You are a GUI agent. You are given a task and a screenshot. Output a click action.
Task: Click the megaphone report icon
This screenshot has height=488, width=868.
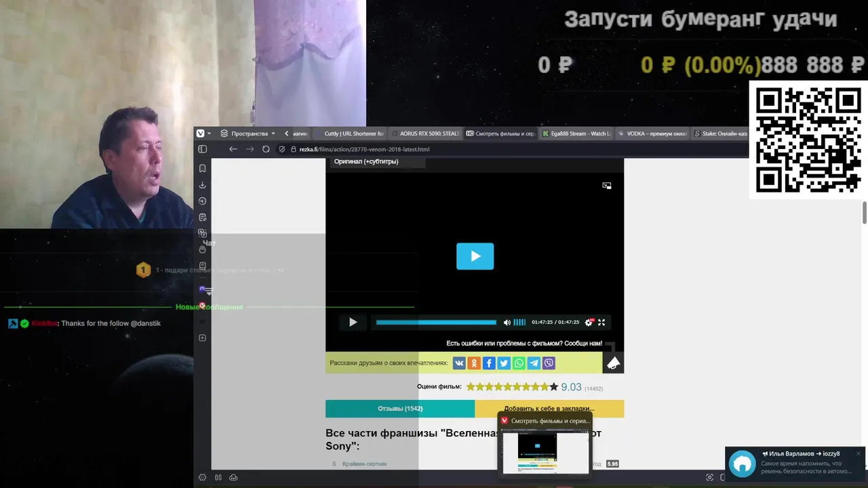pyautogui.click(x=613, y=363)
